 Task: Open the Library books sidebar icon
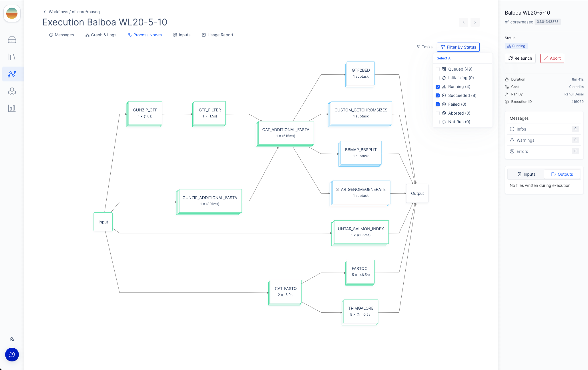click(12, 57)
